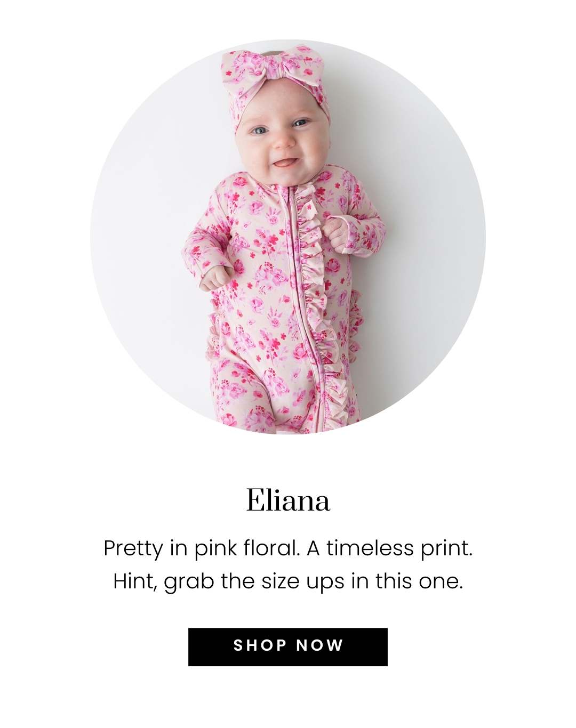Viewport: 576px width, 728px height.
Task: Click the words 'A timeless print.'
Action: (390, 548)
